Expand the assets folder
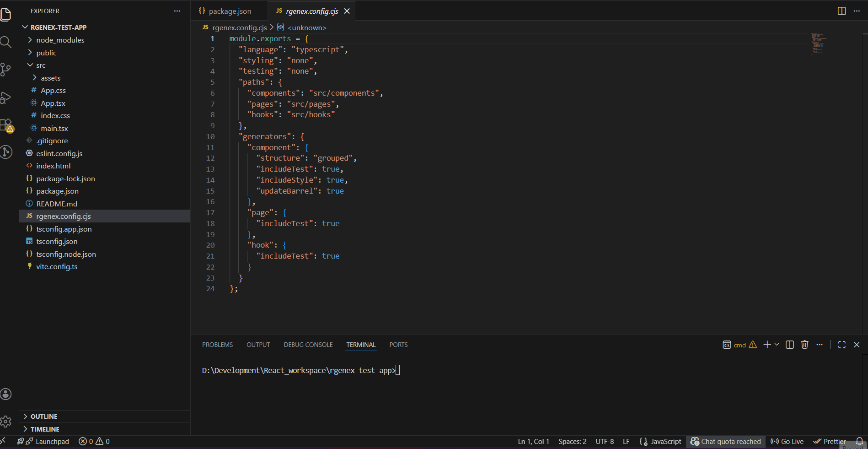The image size is (868, 449). (x=105, y=78)
